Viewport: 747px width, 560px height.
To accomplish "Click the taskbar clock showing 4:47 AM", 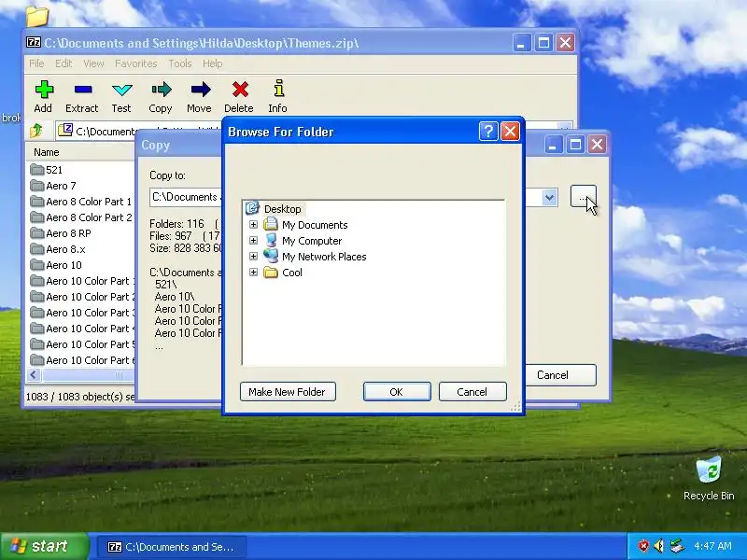I will click(712, 546).
